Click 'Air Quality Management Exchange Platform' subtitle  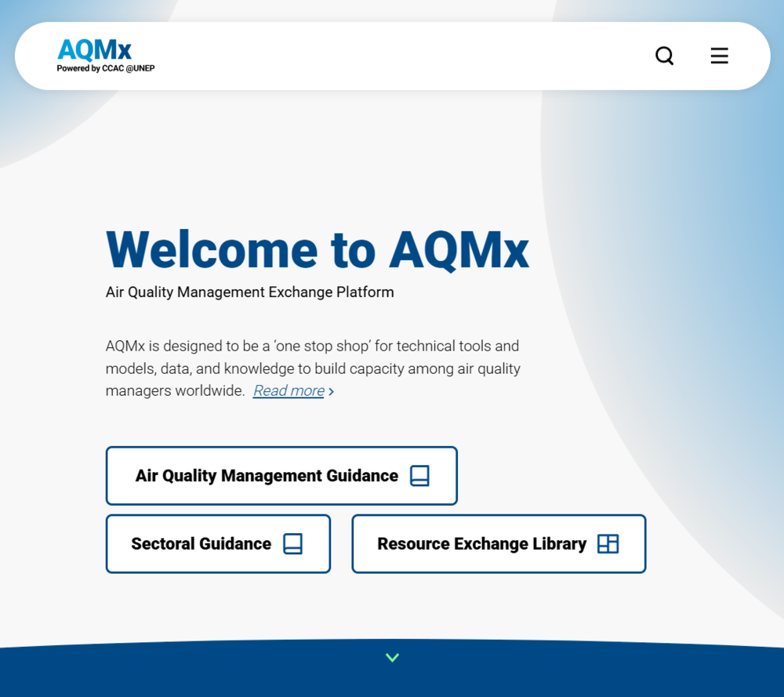[x=249, y=292]
